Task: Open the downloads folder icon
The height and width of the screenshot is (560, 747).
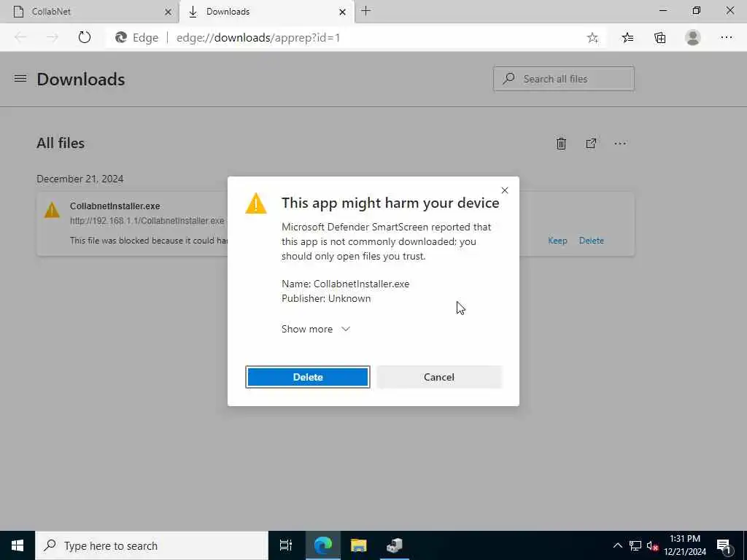Action: [x=591, y=144]
